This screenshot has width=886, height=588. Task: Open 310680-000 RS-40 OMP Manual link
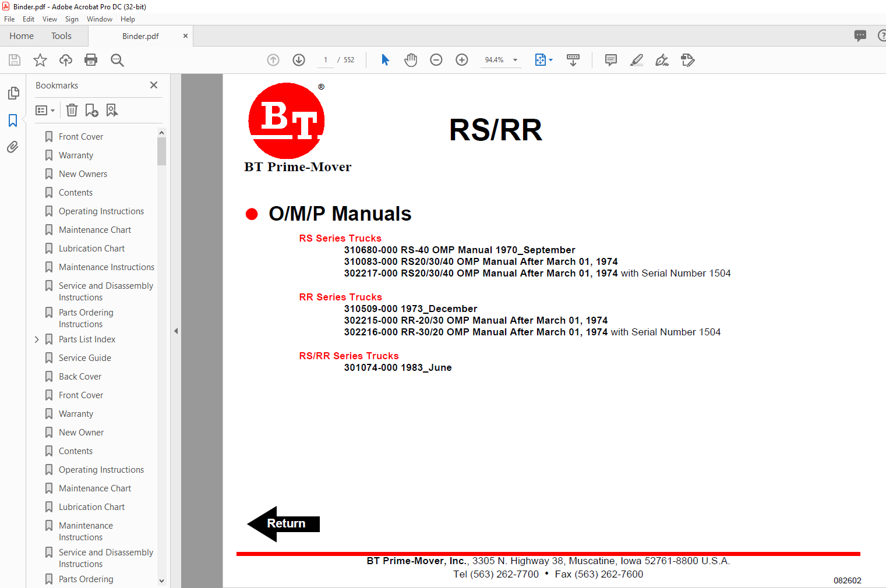(x=460, y=250)
